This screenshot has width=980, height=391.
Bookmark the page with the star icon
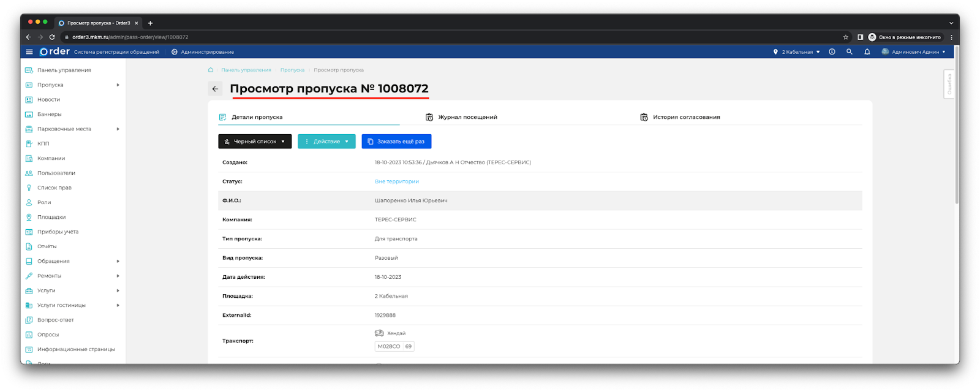click(x=845, y=37)
